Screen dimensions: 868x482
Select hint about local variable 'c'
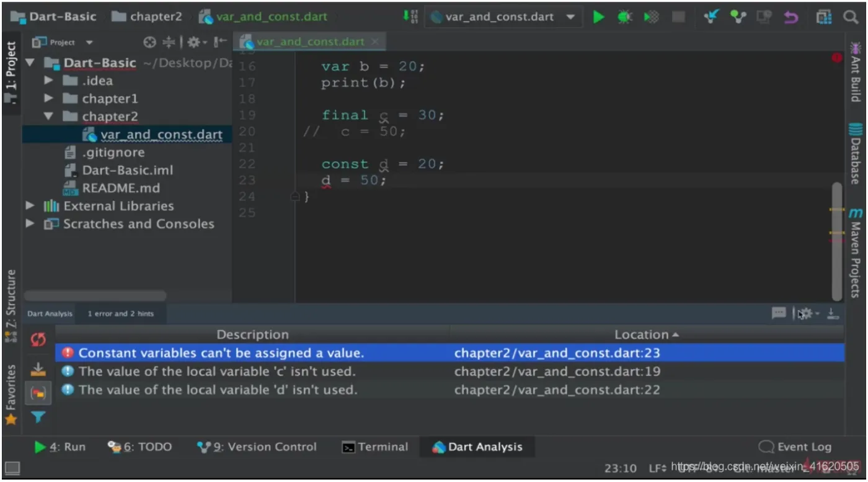pos(449,372)
